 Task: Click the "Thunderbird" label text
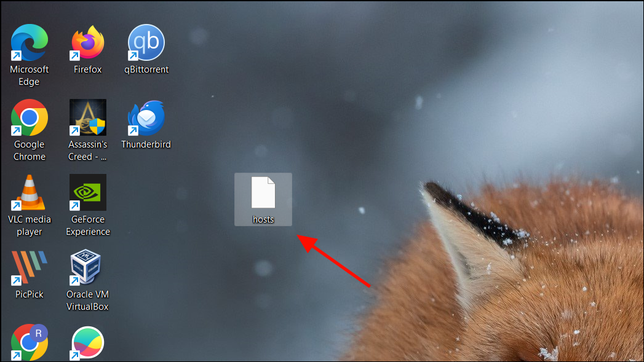(146, 144)
